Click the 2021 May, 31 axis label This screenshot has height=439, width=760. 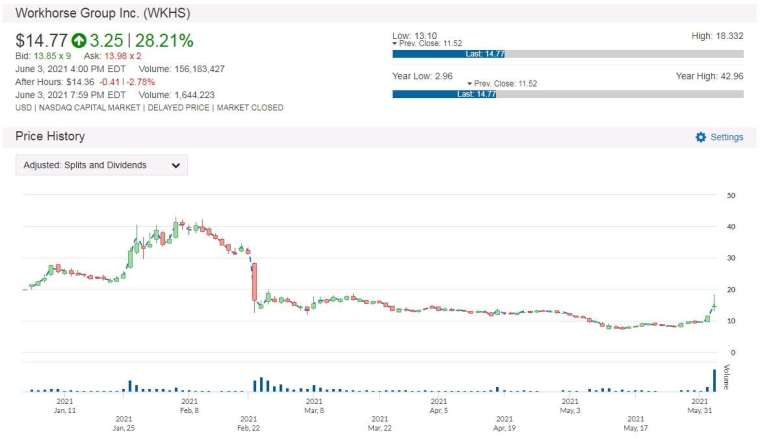pyautogui.click(x=699, y=406)
